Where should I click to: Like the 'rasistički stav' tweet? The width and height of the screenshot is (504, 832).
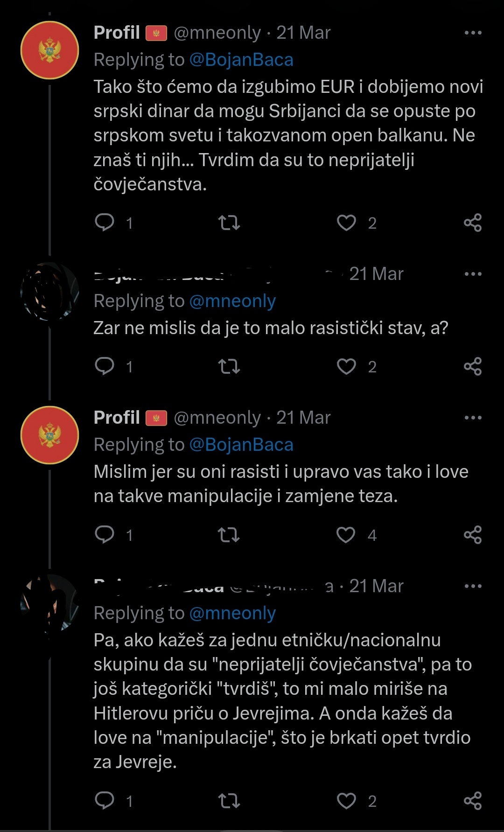coord(346,367)
